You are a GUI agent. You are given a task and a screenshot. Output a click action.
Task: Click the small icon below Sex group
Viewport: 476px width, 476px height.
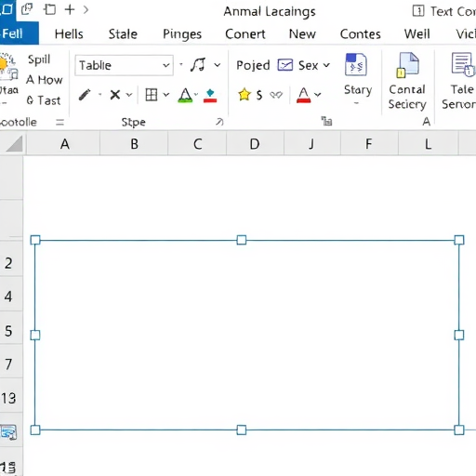point(326,121)
